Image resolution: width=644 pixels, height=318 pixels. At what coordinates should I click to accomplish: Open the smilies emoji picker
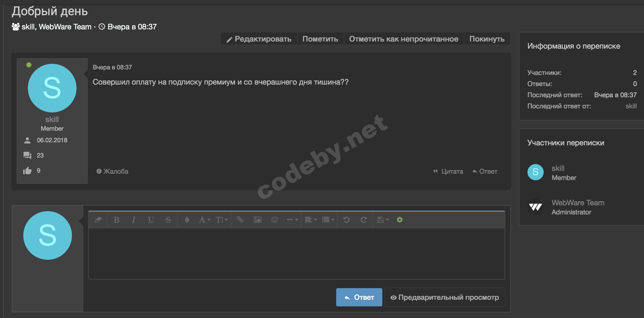point(275,220)
